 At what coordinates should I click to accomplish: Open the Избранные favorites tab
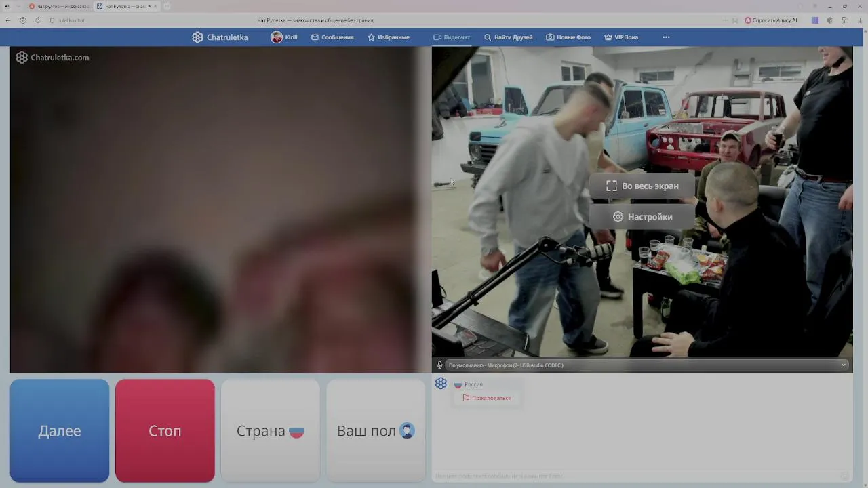(x=389, y=37)
